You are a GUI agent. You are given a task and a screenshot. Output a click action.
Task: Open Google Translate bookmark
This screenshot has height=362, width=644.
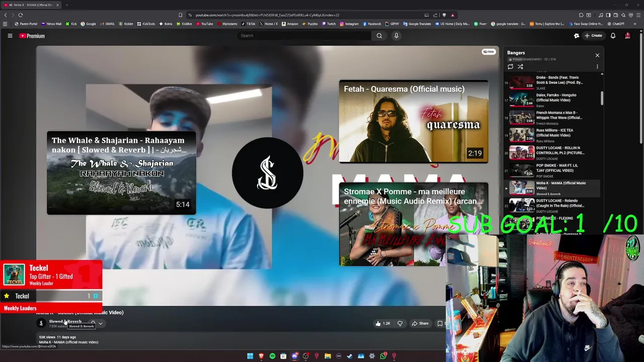coord(417,24)
